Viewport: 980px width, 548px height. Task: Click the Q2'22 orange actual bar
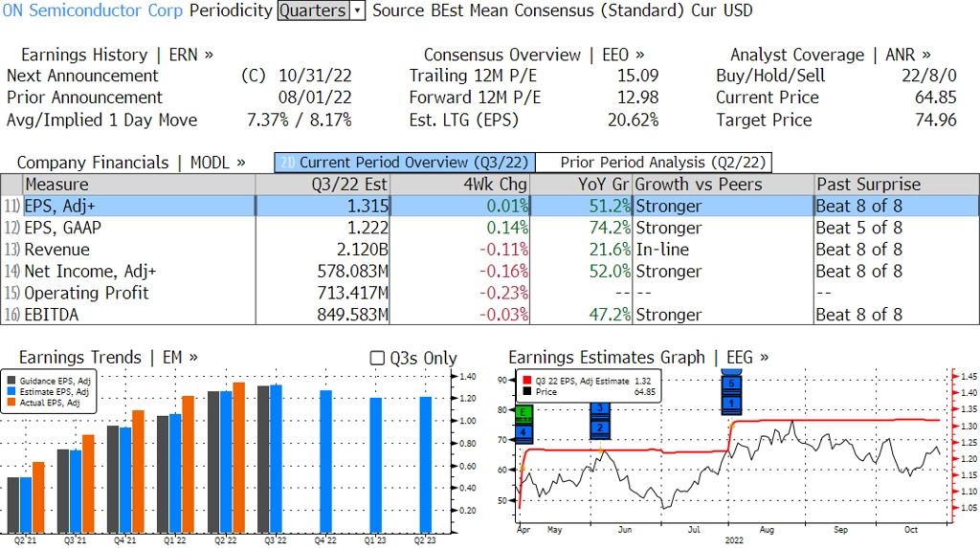coord(238,457)
